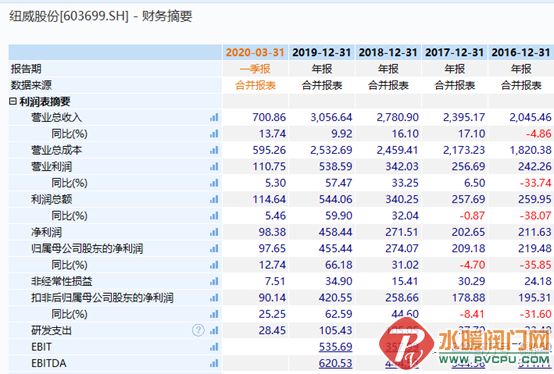The image size is (554, 374).
Task: Open chart icon for 同比(%) under 营业利润
Action: (x=214, y=183)
